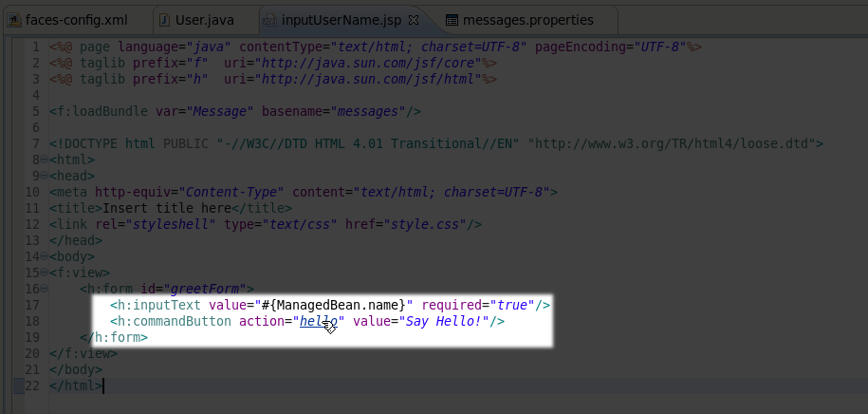Click the greetForm id value
868x414 pixels.
pos(205,289)
